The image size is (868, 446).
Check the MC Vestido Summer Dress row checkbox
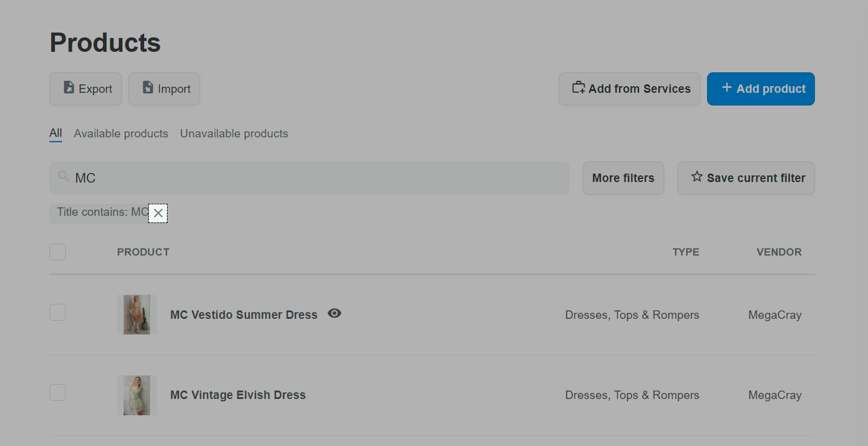(x=57, y=312)
